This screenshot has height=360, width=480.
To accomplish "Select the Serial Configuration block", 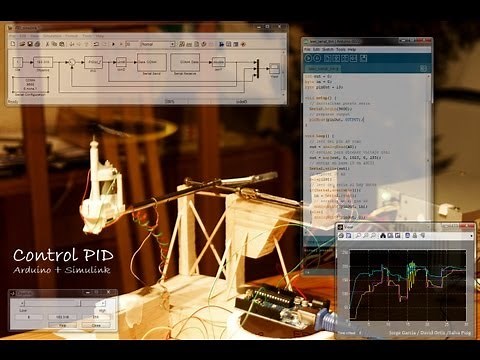I will click(30, 85).
